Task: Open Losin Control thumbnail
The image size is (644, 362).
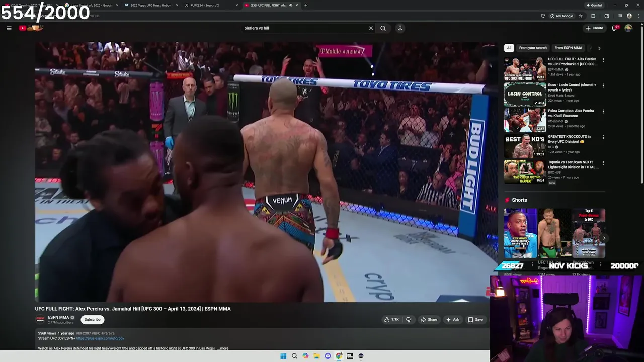Action: coord(525,95)
